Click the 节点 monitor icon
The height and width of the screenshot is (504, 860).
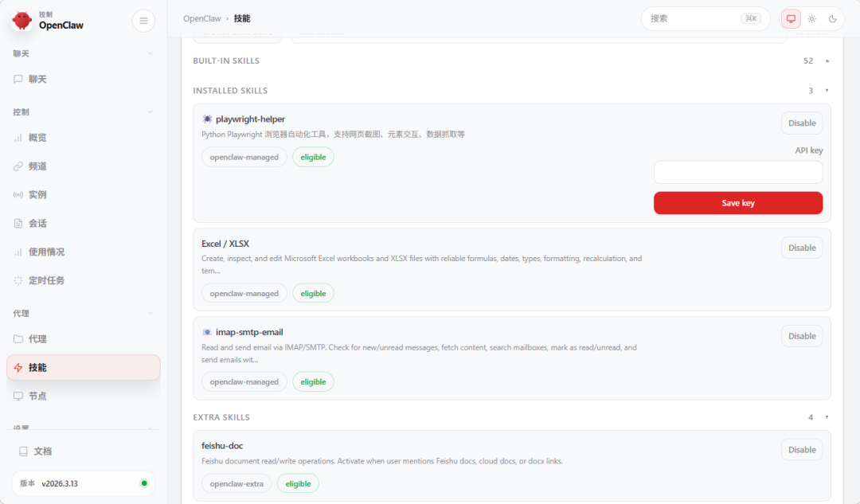18,396
